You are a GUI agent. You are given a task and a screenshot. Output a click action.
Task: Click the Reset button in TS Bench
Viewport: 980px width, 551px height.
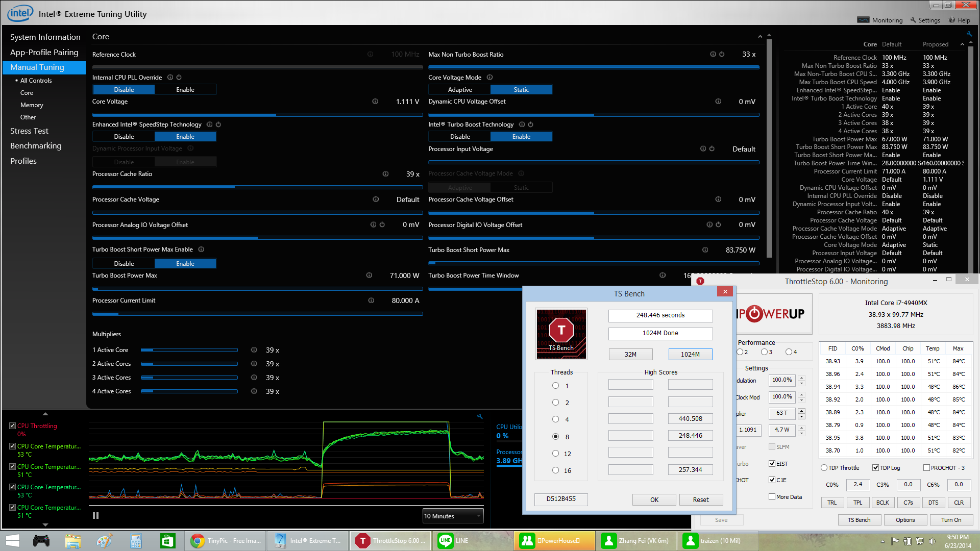coord(700,500)
